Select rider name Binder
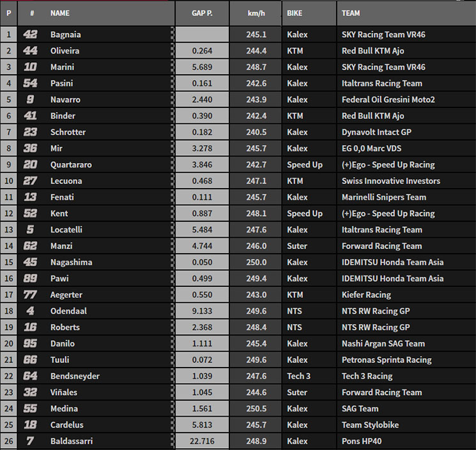 (x=63, y=116)
